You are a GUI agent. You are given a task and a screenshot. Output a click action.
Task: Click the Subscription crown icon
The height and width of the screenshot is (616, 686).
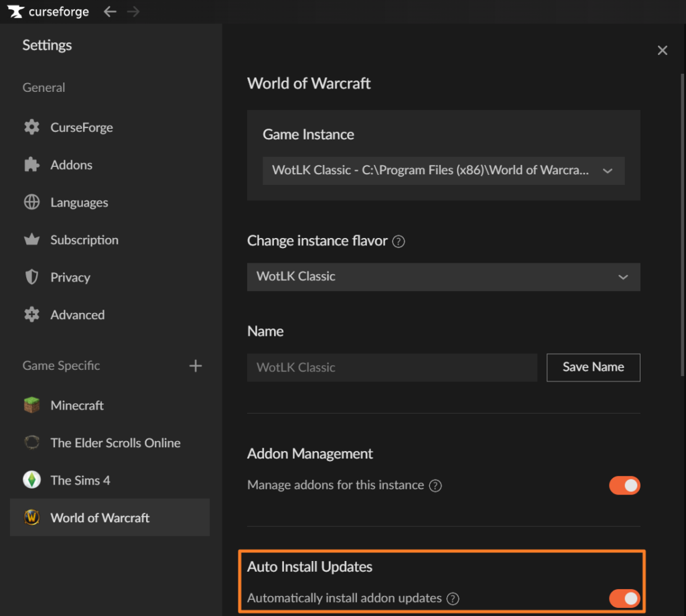(x=31, y=239)
